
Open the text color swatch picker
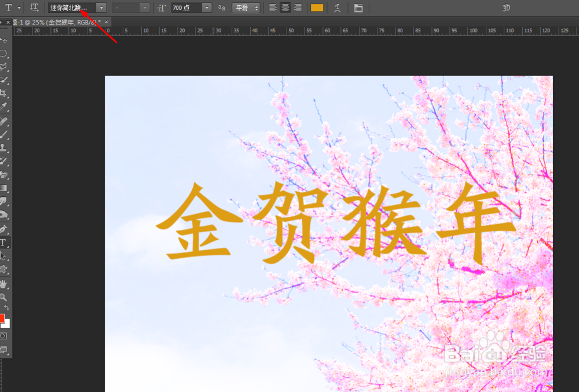pyautogui.click(x=317, y=8)
